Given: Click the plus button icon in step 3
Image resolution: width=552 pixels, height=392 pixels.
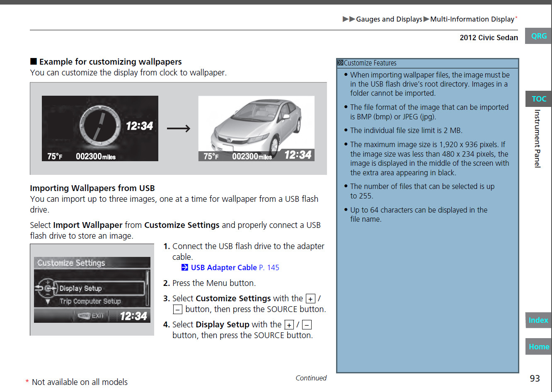Looking at the screenshot, I should 310,299.
